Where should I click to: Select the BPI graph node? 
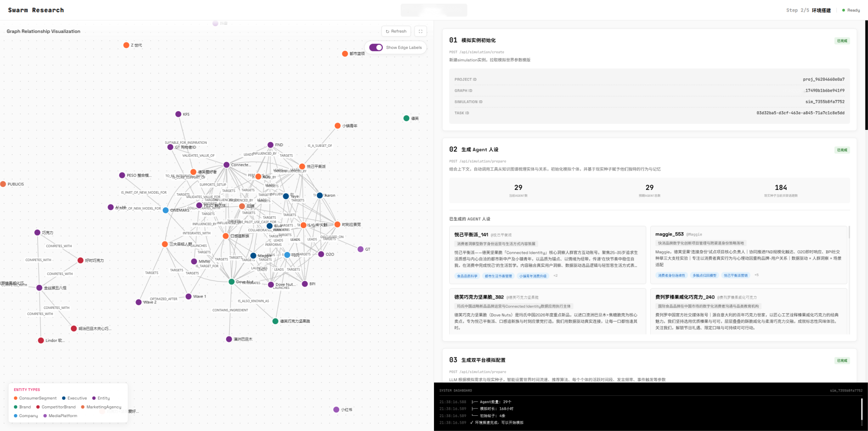(x=305, y=284)
